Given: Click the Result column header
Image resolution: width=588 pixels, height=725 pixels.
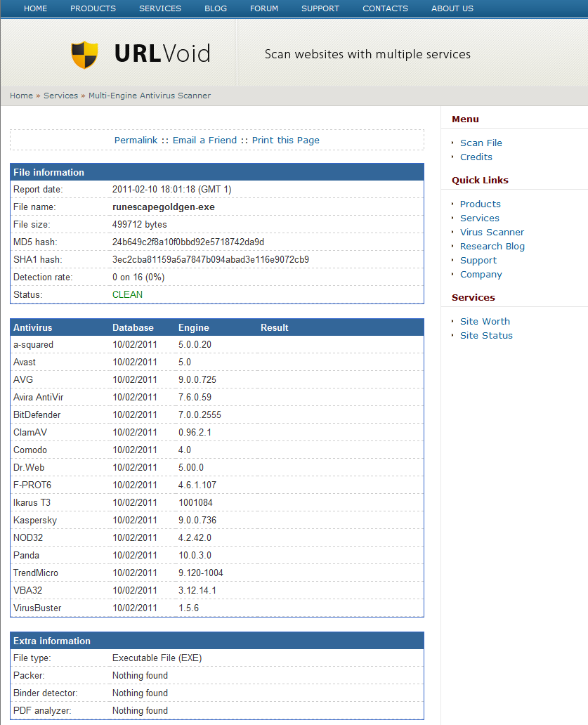Looking at the screenshot, I should 275,327.
